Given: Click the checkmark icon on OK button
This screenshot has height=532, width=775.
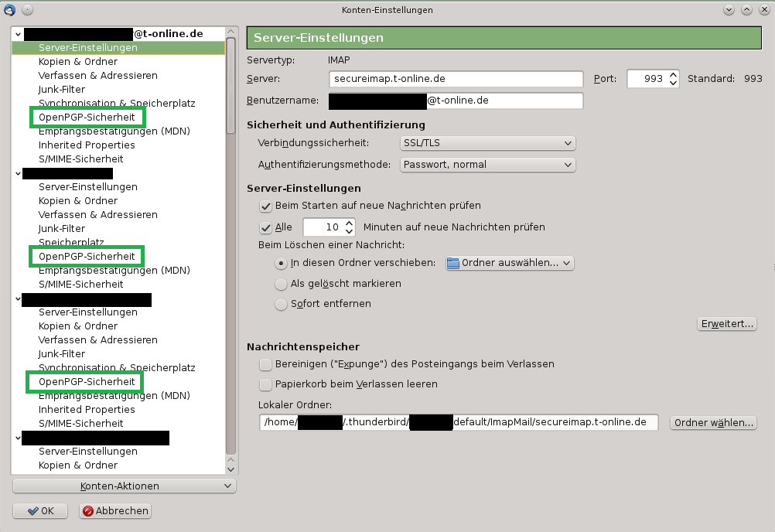Looking at the screenshot, I should 33,511.
